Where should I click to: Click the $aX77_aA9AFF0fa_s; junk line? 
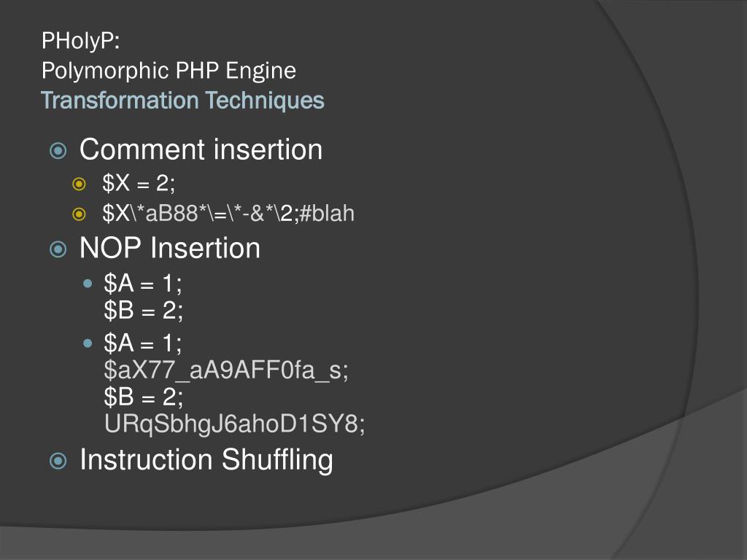pyautogui.click(x=226, y=370)
